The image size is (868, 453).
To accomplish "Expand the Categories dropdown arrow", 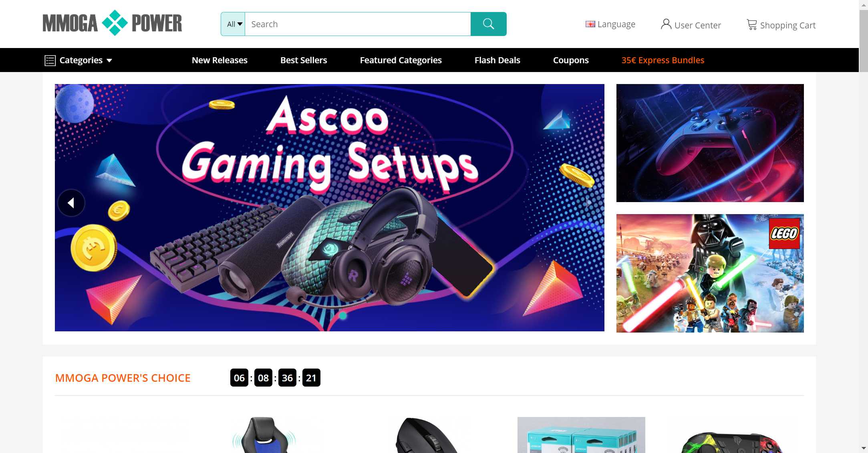I will (109, 60).
